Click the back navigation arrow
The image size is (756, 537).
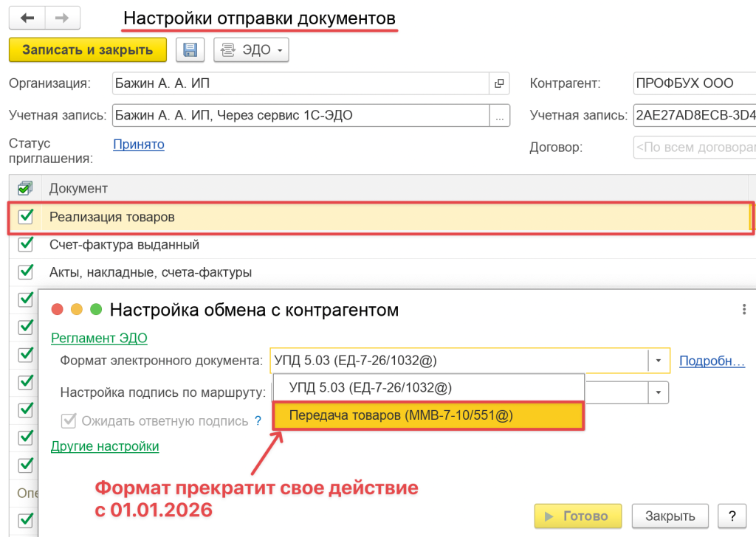27,17
